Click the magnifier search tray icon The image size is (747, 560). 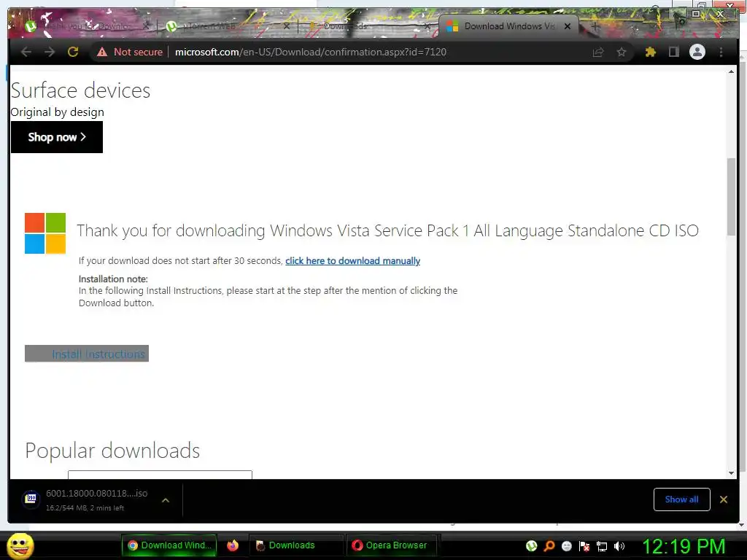(549, 545)
